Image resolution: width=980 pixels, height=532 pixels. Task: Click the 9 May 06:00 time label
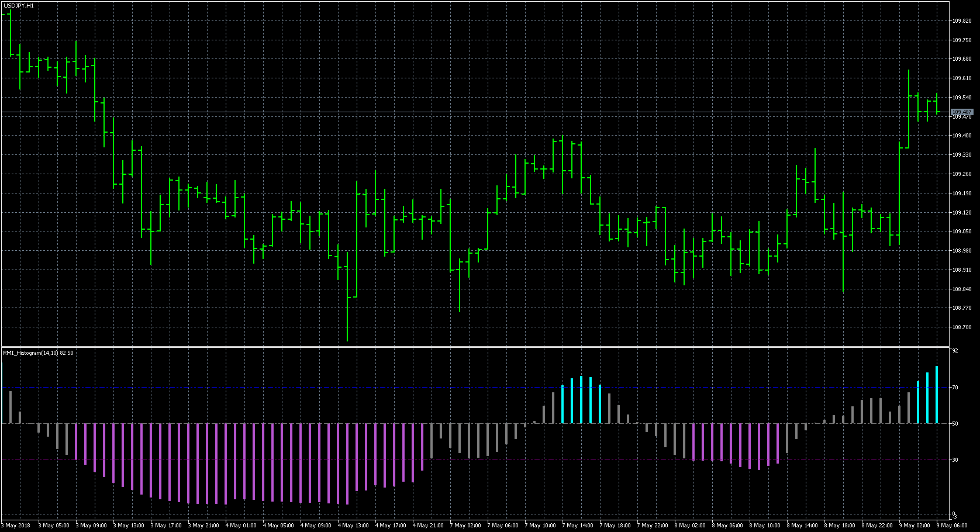[x=952, y=525]
